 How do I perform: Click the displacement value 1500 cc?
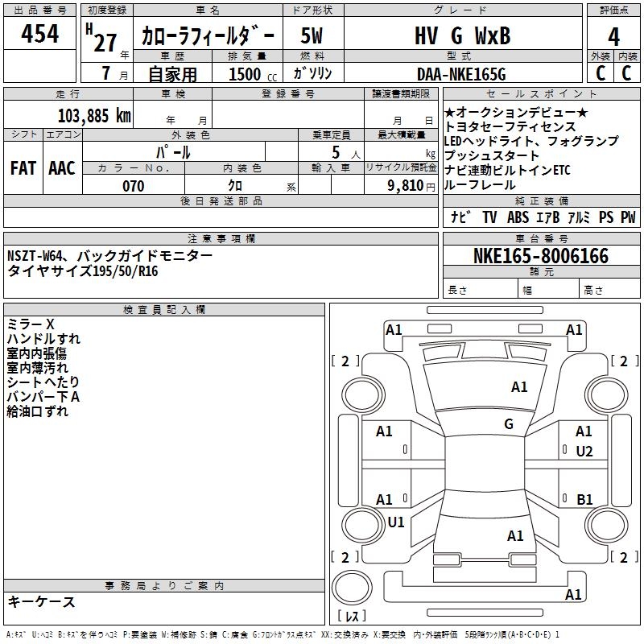253,74
